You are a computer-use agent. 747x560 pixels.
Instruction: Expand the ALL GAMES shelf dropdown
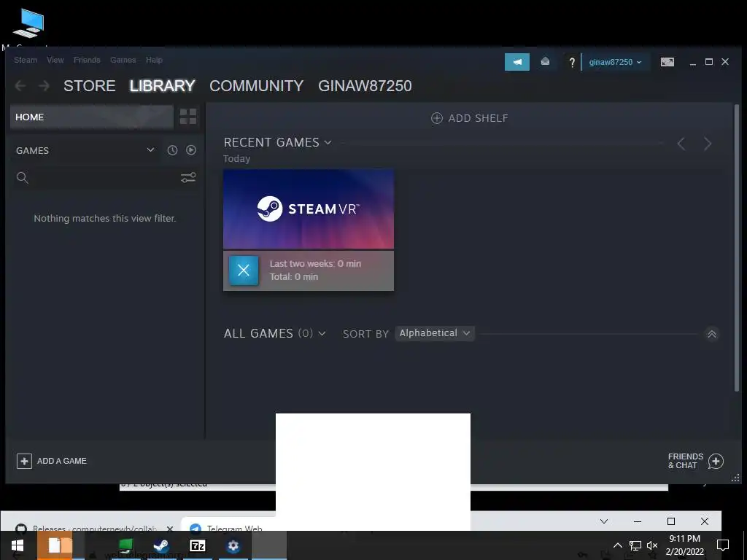(x=322, y=333)
